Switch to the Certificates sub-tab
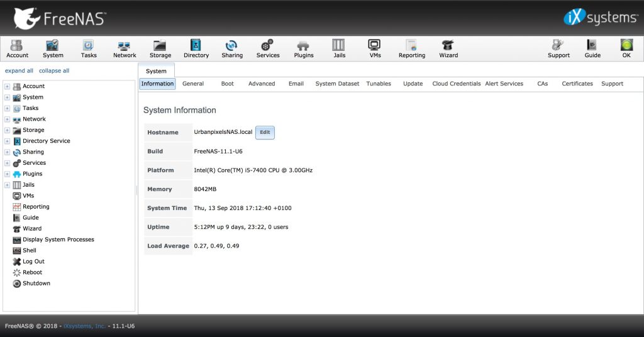Image resolution: width=644 pixels, height=337 pixels. [x=577, y=84]
